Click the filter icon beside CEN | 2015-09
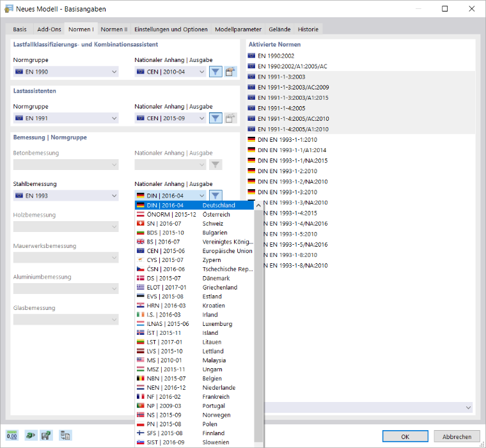486x448 pixels. [216, 118]
